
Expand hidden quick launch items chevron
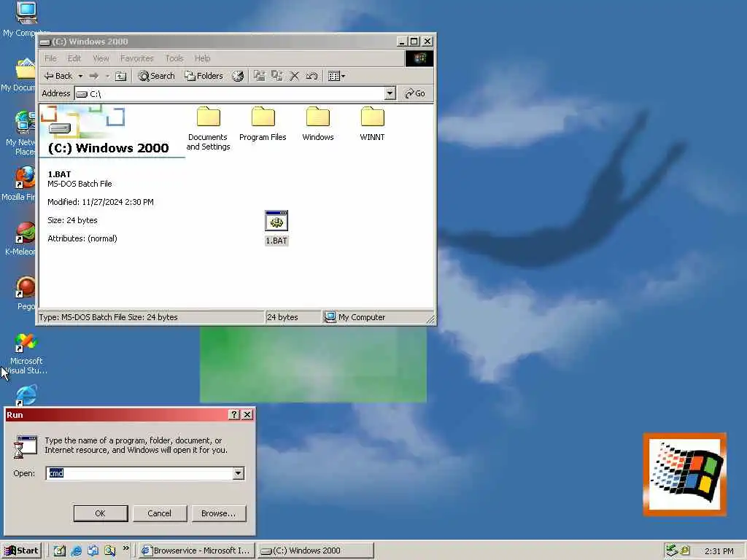click(x=125, y=548)
